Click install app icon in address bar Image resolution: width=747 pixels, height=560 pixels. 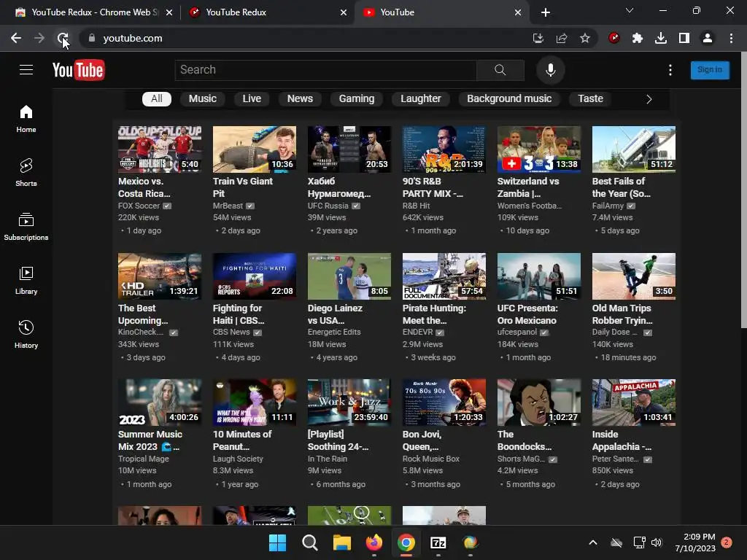click(538, 38)
